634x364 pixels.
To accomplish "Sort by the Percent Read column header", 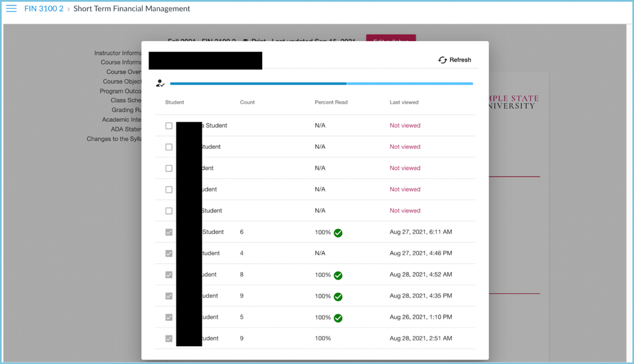I will [x=331, y=102].
